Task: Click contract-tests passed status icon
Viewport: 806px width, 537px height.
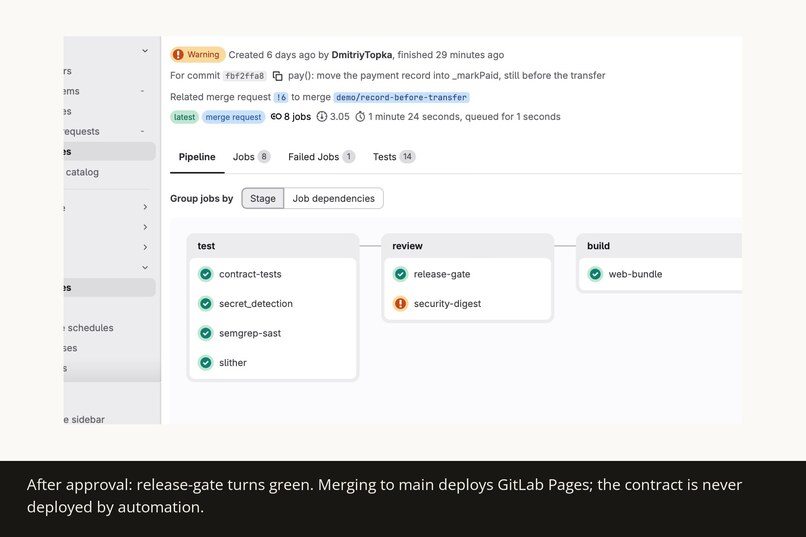Action: [x=206, y=274]
